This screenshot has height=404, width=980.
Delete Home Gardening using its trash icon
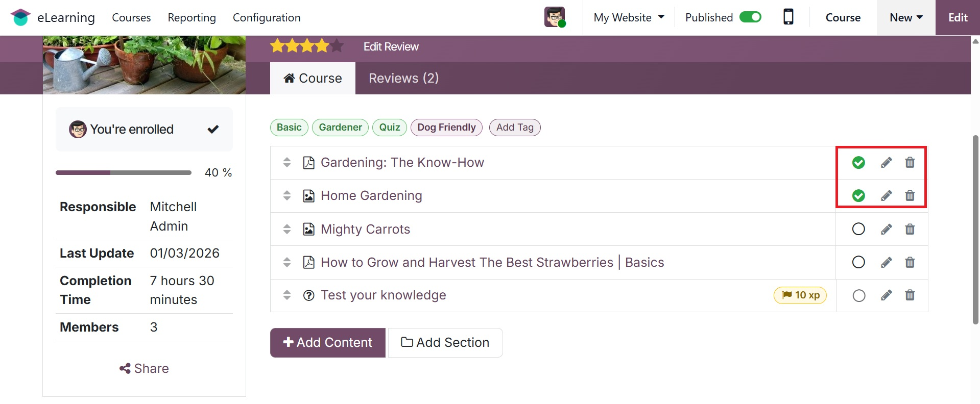pyautogui.click(x=910, y=196)
